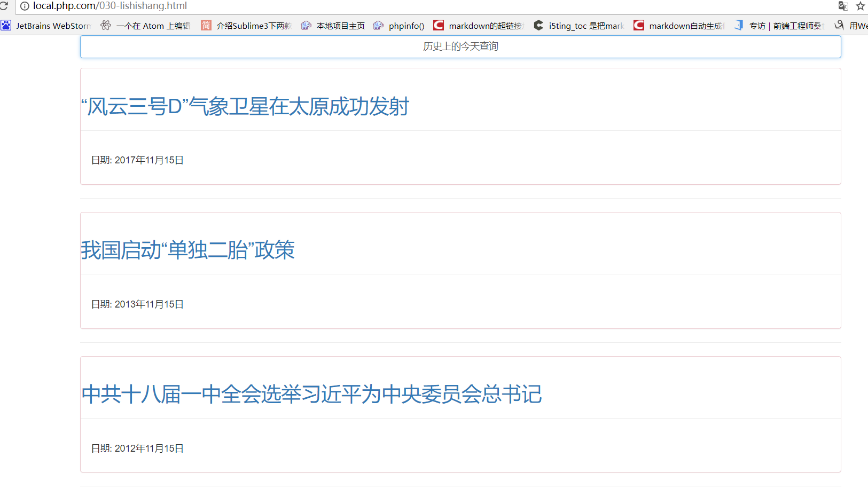The height and width of the screenshot is (488, 868).
Task: Open the phpinfo() bookmark
Action: (399, 26)
